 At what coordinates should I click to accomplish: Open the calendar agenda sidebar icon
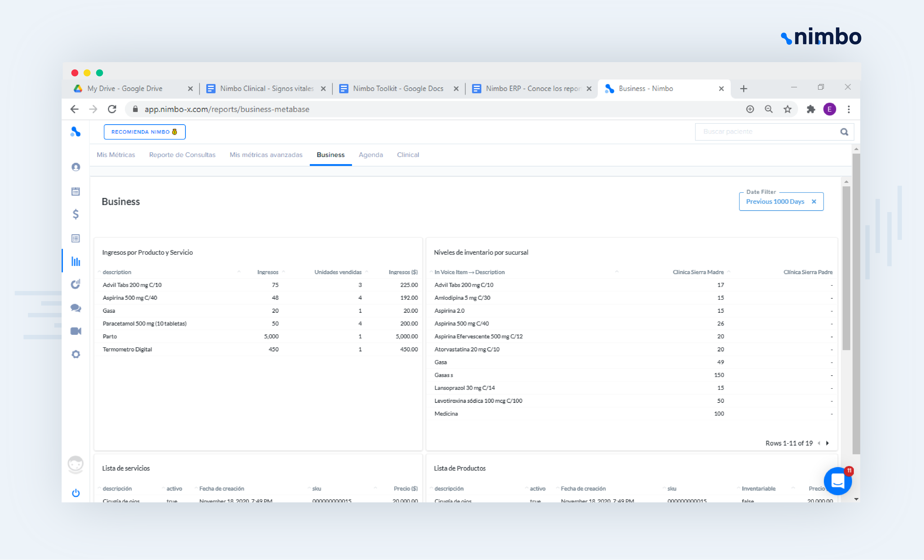click(76, 192)
